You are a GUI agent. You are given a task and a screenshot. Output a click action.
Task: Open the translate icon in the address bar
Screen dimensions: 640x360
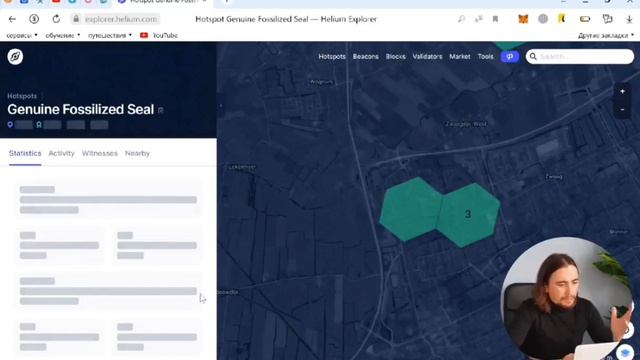point(478,19)
